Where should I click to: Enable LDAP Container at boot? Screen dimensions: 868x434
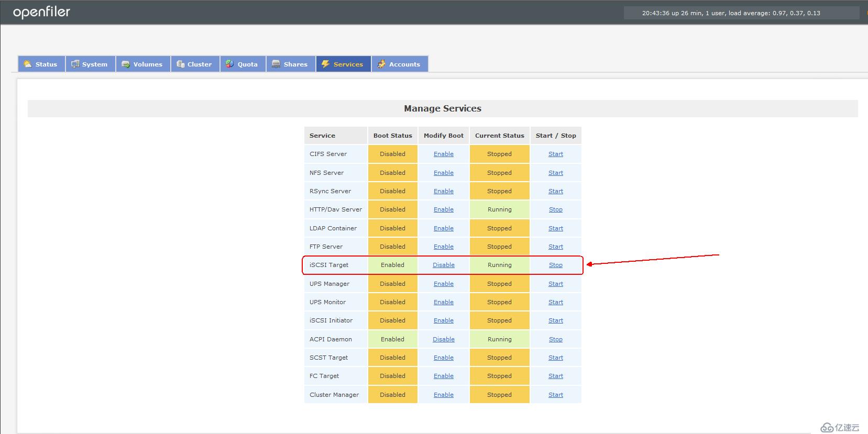click(444, 228)
